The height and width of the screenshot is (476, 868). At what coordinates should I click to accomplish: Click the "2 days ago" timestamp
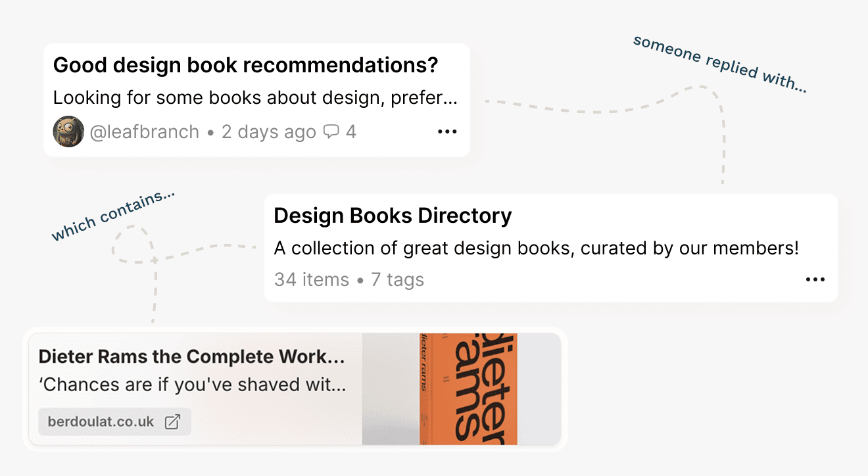click(x=268, y=132)
